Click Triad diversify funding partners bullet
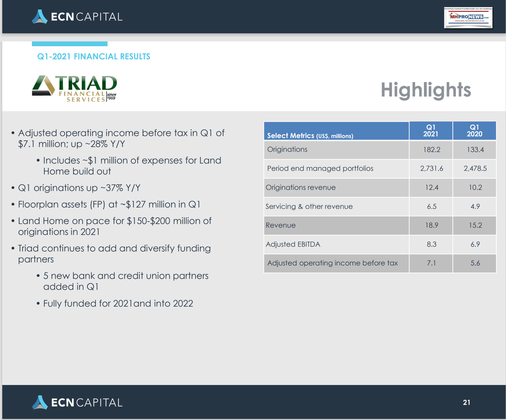 click(x=114, y=254)
